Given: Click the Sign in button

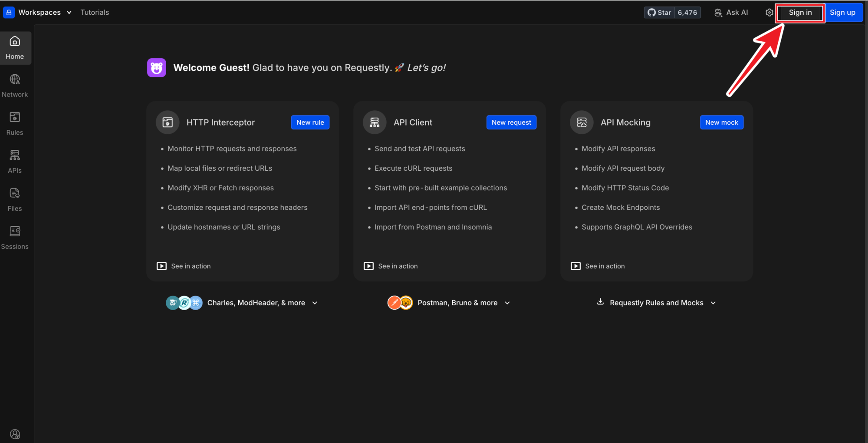Looking at the screenshot, I should [800, 13].
